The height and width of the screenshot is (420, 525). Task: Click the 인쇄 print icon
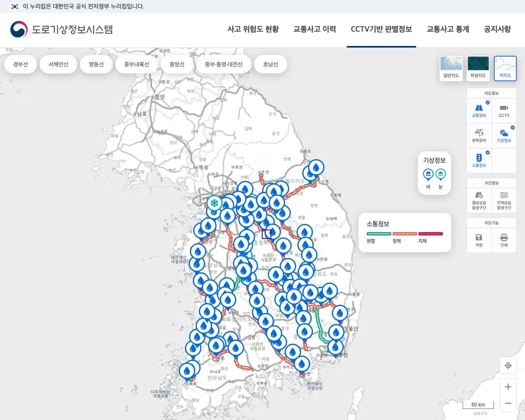[x=504, y=240]
